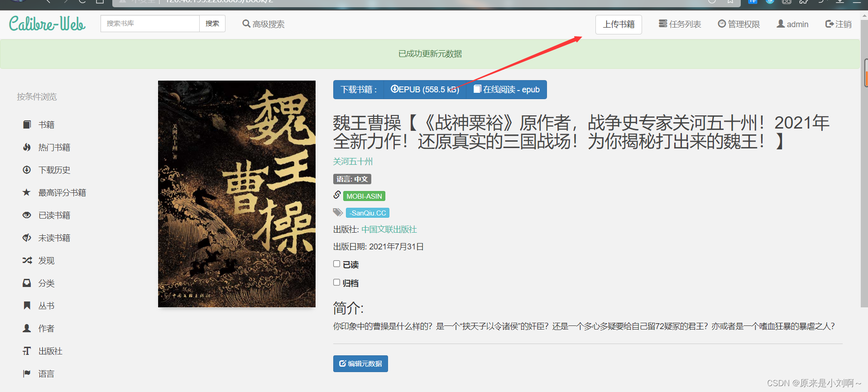Open 语言 languages in the sidebar
868x392 pixels.
tap(46, 373)
